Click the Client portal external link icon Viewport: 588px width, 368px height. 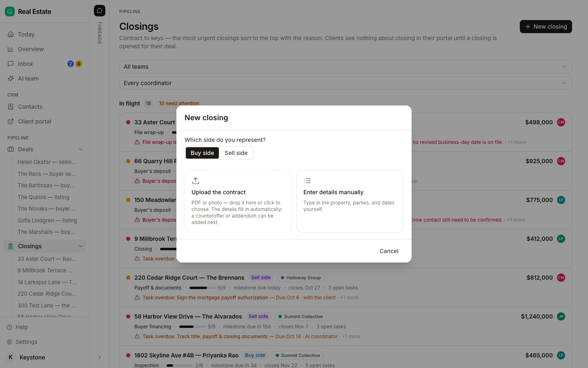coord(11,121)
